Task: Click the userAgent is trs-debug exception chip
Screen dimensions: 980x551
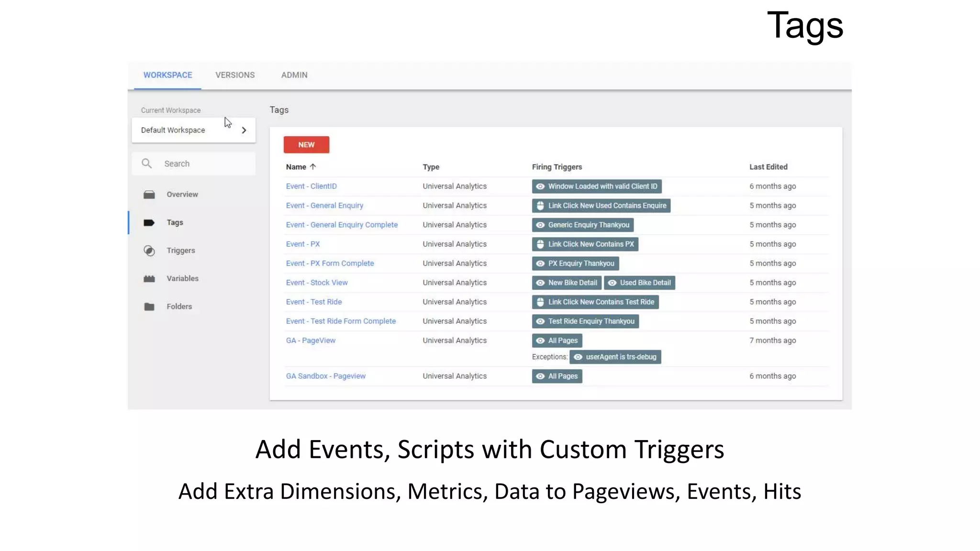Action: point(615,357)
